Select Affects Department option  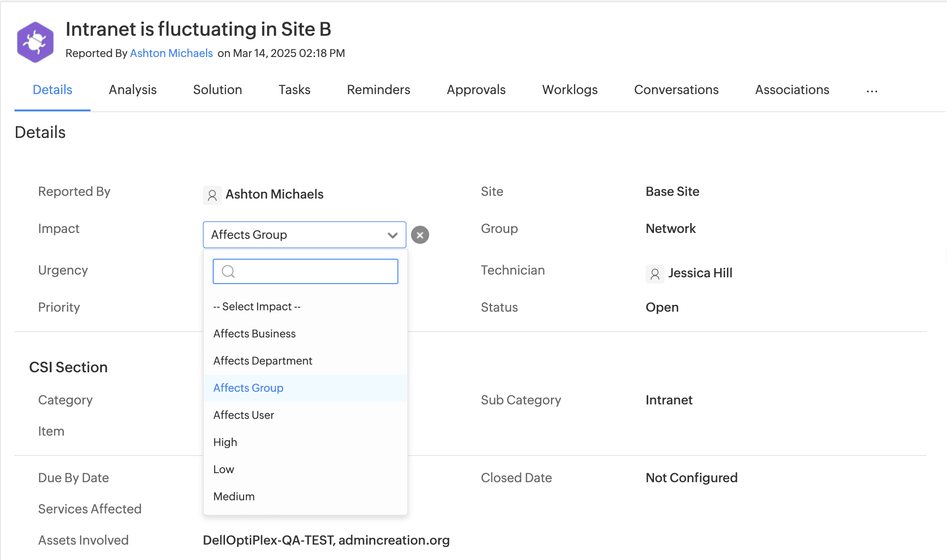(x=263, y=361)
